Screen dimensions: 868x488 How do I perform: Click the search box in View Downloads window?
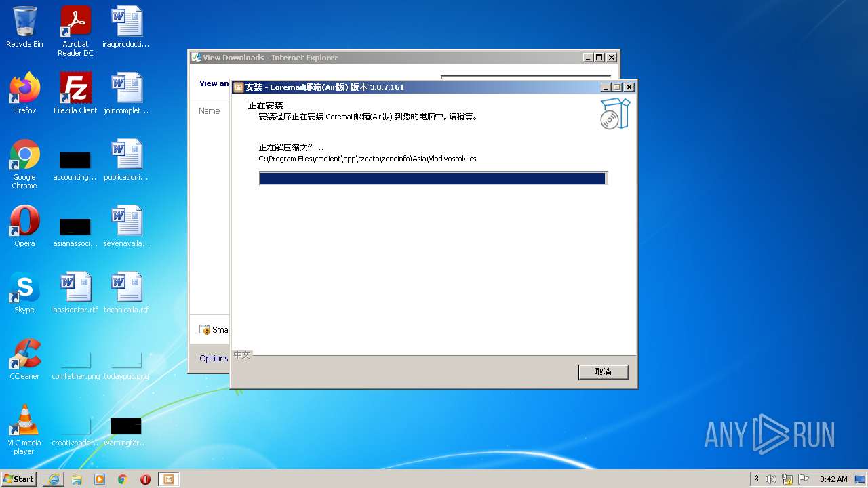point(526,77)
